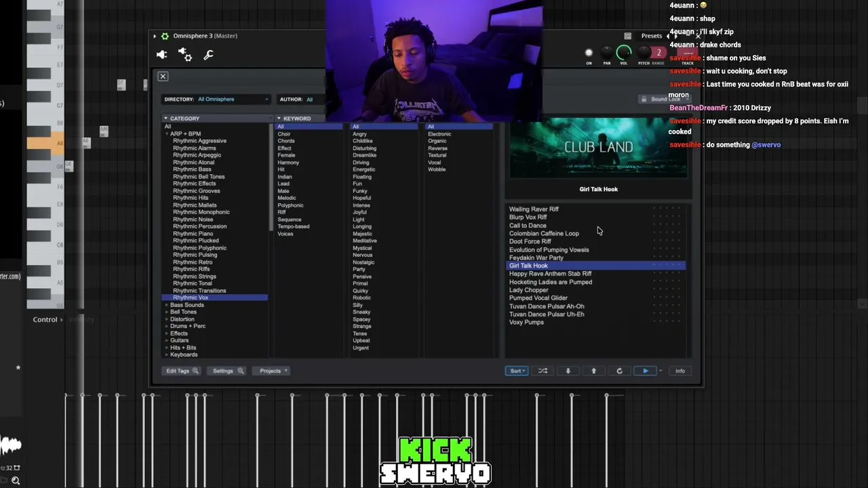Image resolution: width=868 pixels, height=488 pixels.
Task: Select the Colombian Caffeine Loop patch
Action: (545, 234)
